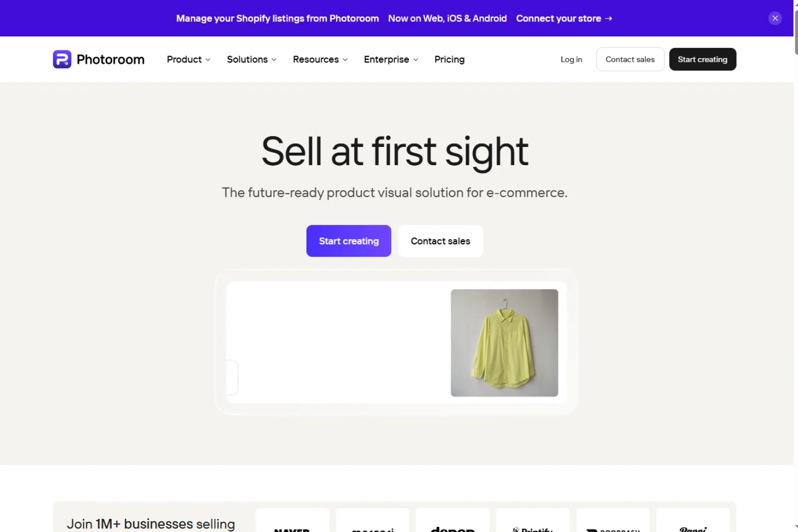Expand the Product dropdown menu
The image size is (798, 532).
[189, 59]
